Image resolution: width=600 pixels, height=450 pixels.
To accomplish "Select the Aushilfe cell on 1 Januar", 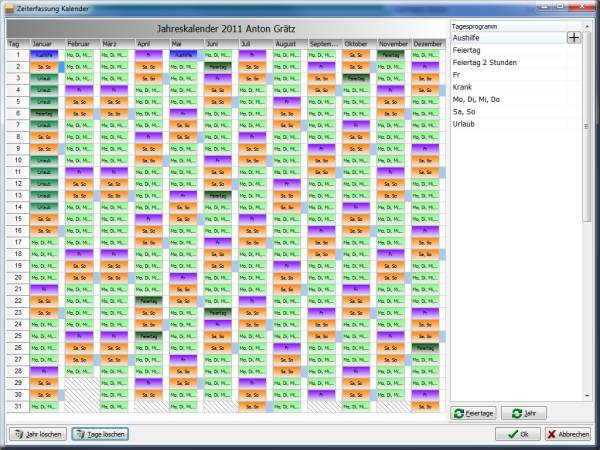I will point(44,55).
